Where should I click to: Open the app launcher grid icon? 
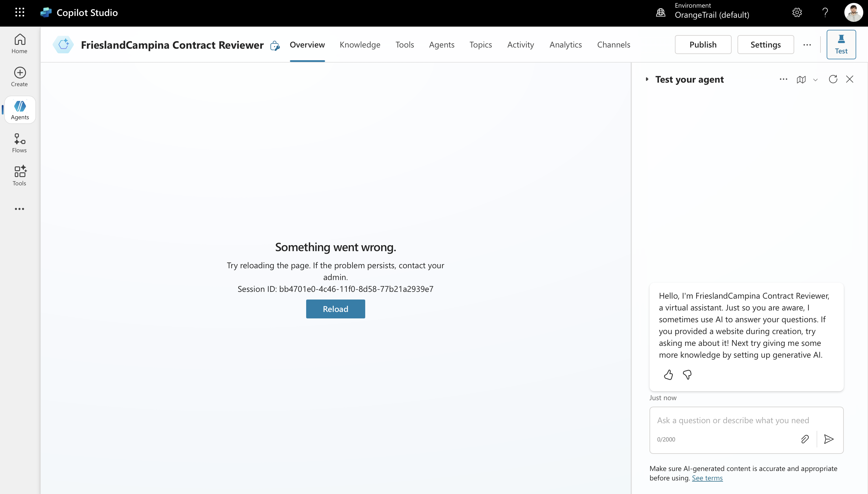[20, 13]
